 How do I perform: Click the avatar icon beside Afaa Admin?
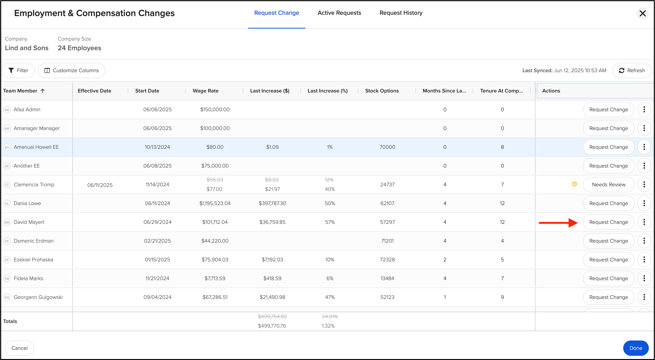coord(7,109)
